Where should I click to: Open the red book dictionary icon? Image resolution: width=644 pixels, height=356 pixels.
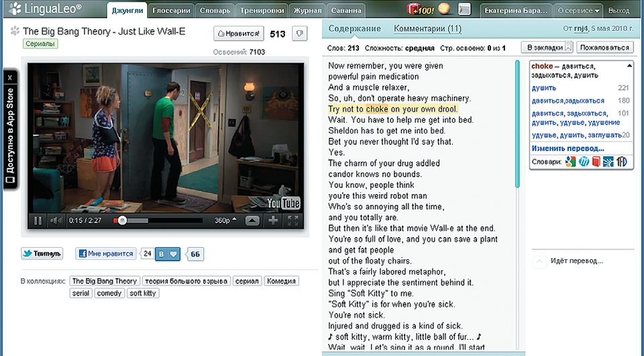click(x=596, y=162)
